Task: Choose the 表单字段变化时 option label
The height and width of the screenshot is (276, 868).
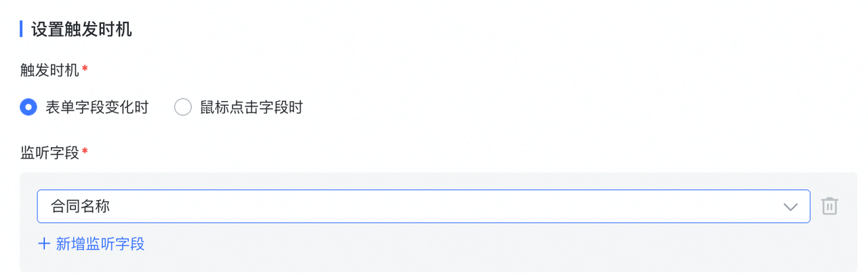Action: [x=96, y=107]
